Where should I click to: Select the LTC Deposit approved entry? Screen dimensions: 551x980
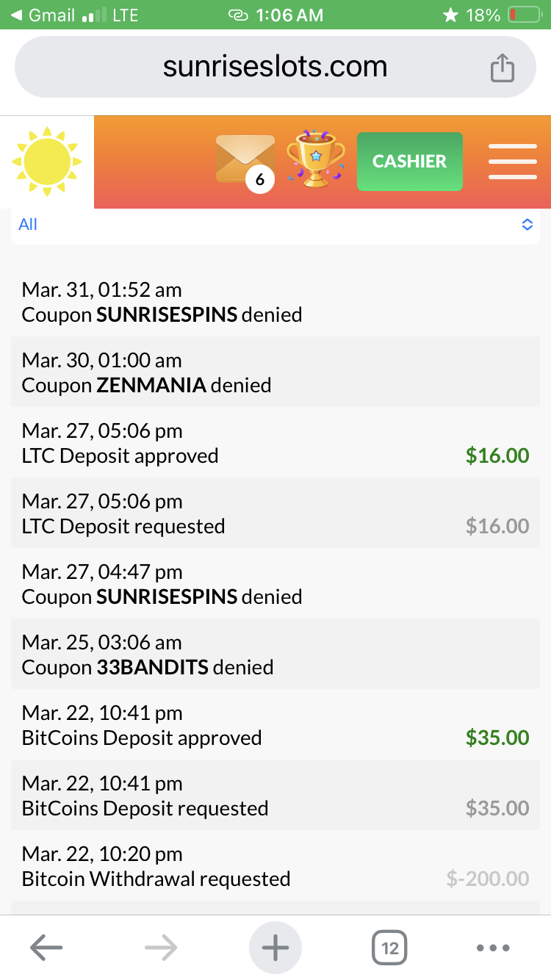point(275,443)
